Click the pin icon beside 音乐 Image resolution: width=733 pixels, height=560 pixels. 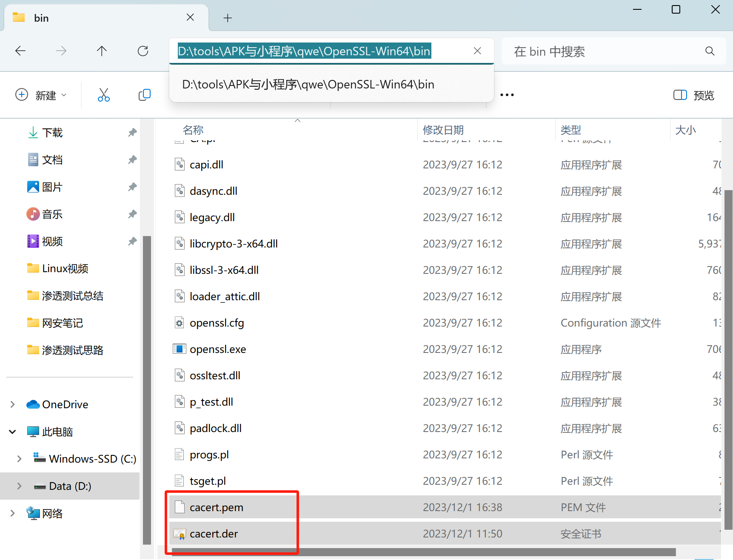132,214
